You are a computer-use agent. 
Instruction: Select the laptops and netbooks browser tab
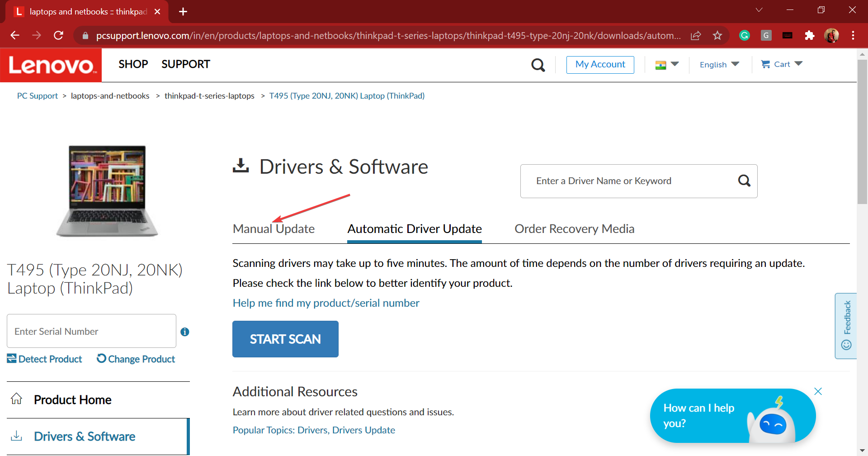click(86, 12)
